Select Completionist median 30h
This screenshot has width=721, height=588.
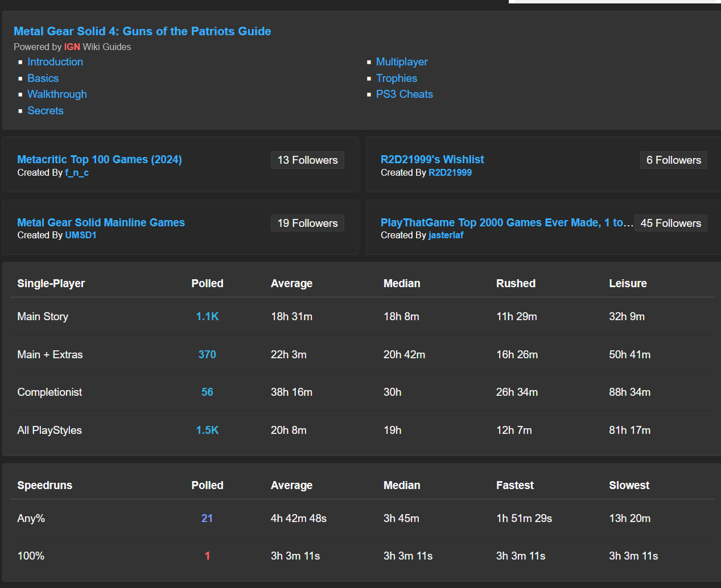pyautogui.click(x=393, y=392)
